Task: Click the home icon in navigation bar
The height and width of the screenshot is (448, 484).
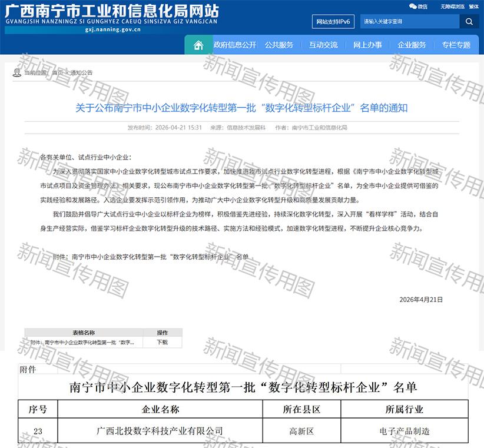Action: pos(198,45)
